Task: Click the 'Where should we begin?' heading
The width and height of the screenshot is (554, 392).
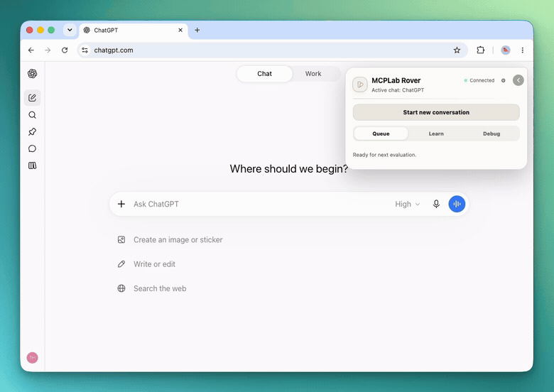Action: click(288, 169)
